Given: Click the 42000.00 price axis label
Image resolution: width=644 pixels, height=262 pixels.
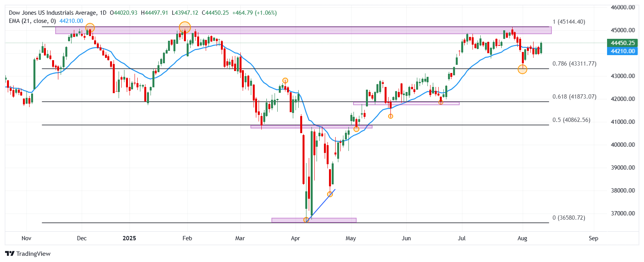Looking at the screenshot, I should coord(623,99).
